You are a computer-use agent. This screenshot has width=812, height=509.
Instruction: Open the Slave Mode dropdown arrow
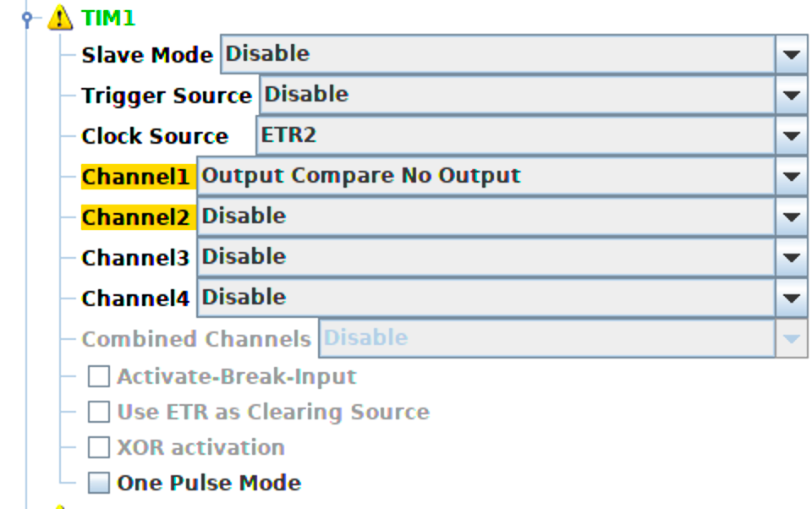pos(792,54)
